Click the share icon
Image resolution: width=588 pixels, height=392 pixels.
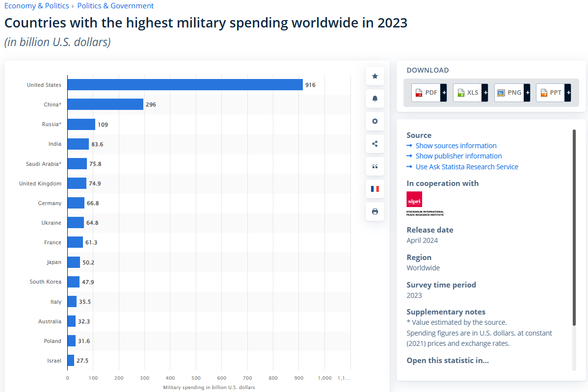click(x=375, y=144)
